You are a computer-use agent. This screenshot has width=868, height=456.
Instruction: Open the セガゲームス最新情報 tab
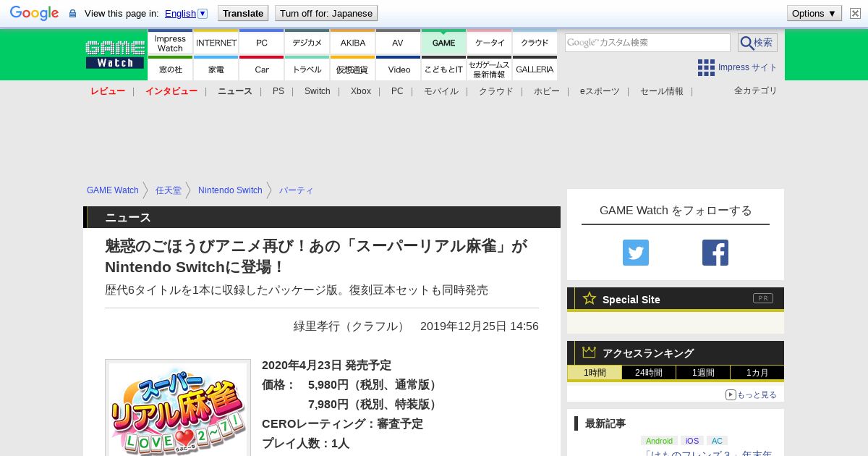(x=490, y=69)
